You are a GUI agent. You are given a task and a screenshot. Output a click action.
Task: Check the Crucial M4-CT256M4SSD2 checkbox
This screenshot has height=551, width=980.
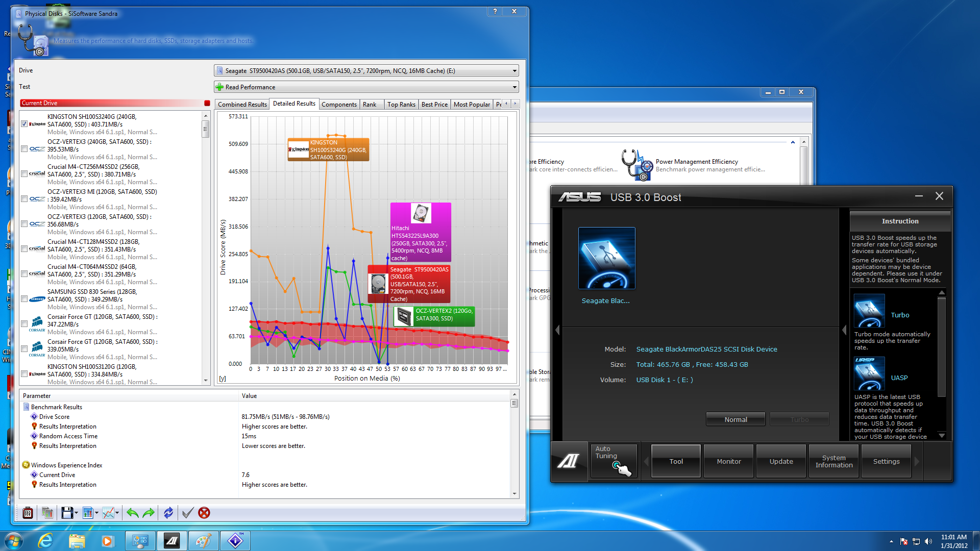24,174
